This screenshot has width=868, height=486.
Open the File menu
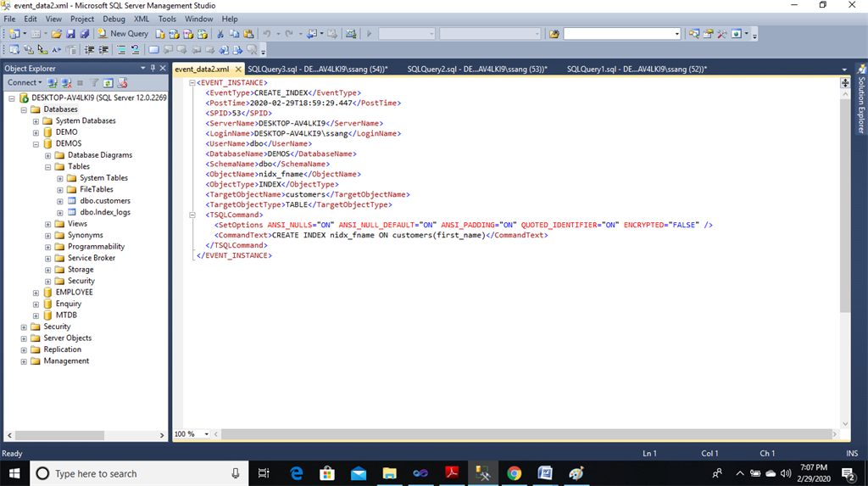point(9,19)
